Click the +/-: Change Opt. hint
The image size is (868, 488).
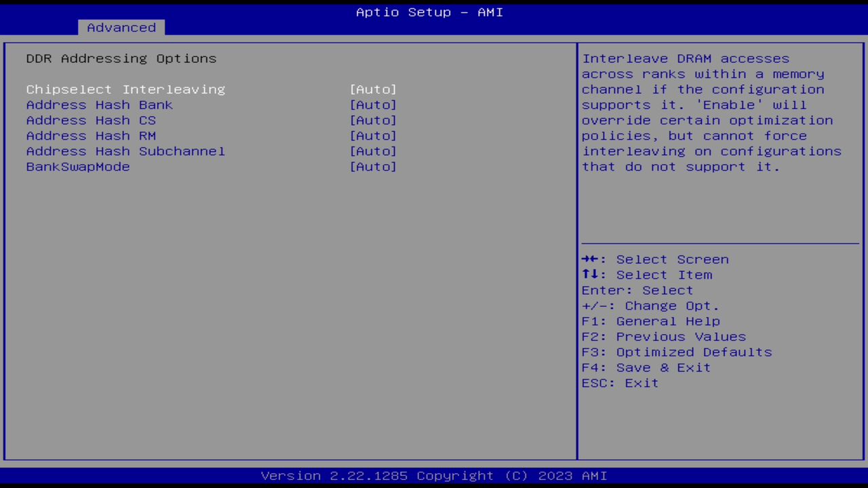pyautogui.click(x=650, y=306)
